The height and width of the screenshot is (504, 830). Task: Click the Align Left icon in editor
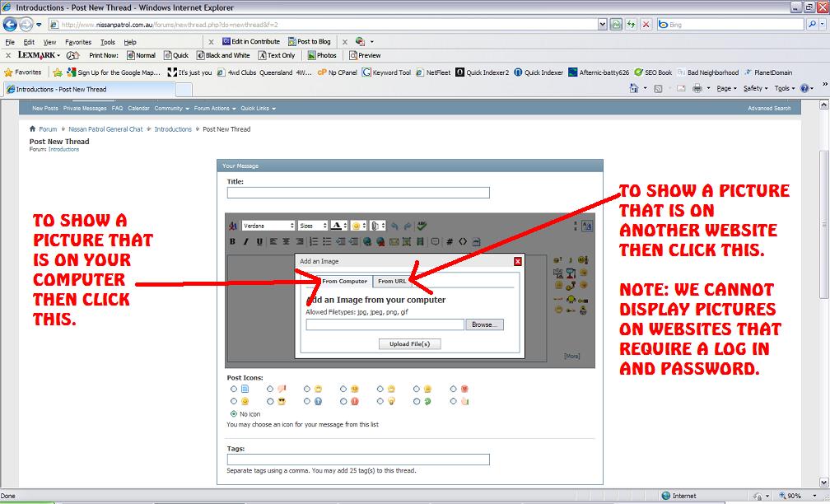pyautogui.click(x=273, y=241)
